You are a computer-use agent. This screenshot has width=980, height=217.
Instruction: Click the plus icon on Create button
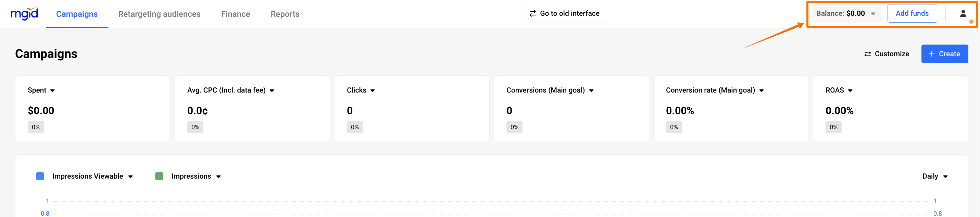932,54
